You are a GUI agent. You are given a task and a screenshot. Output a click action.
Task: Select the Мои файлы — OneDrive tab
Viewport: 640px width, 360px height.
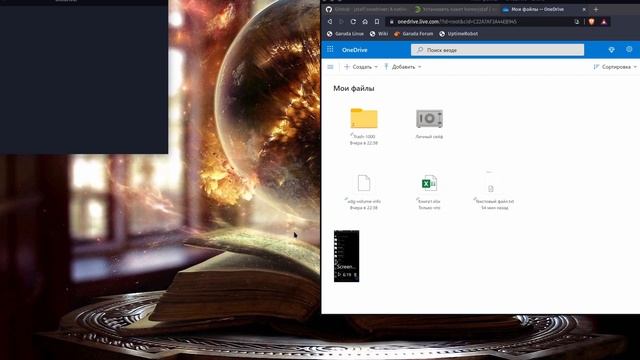point(537,9)
